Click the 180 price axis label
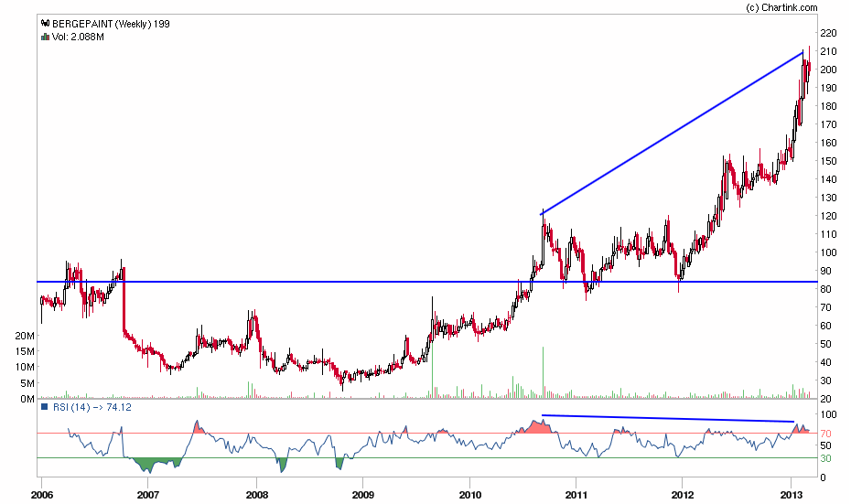Image resolution: width=851 pixels, height=504 pixels. click(829, 106)
